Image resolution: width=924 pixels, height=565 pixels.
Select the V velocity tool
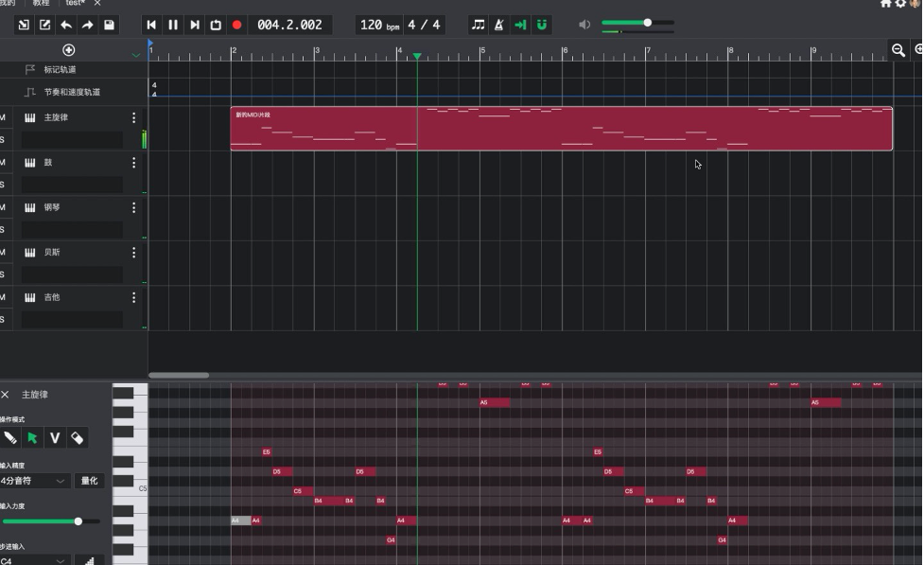[x=55, y=437]
